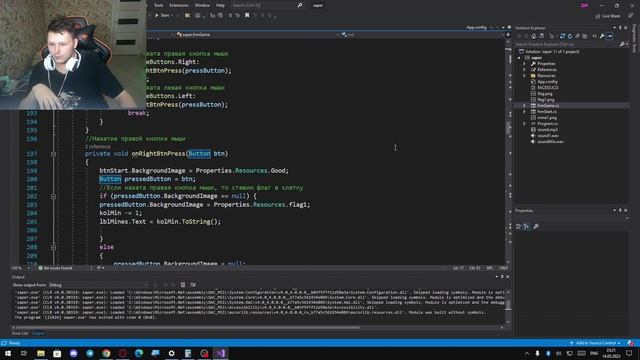The width and height of the screenshot is (640, 360).
Task: Click the Solution Explorer Home icon
Action: point(533,36)
